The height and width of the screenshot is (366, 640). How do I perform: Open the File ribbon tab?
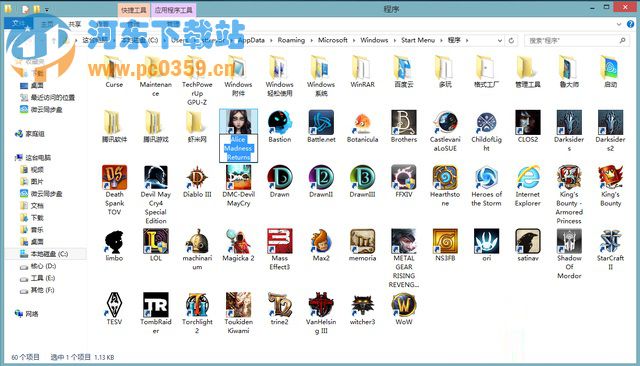click(18, 24)
